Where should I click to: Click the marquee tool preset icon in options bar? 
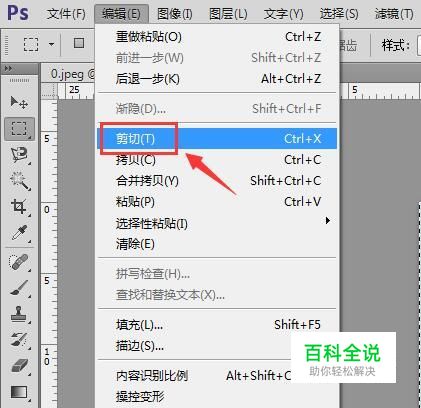31,44
